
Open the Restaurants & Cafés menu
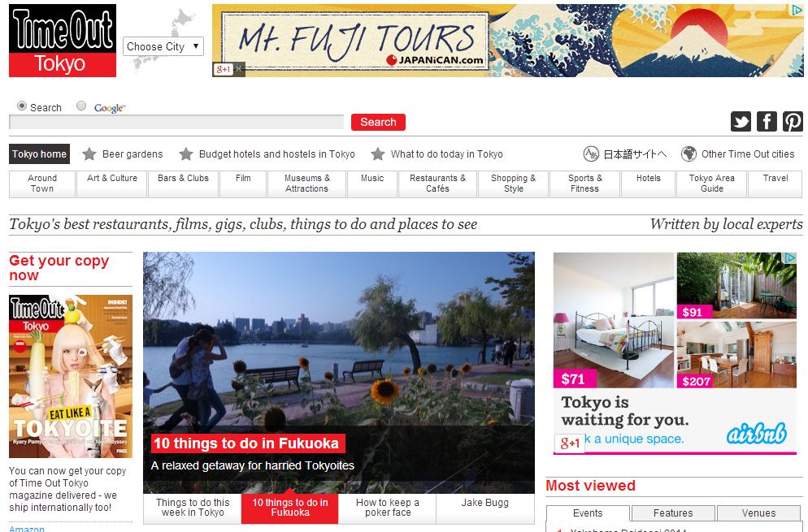pos(437,184)
